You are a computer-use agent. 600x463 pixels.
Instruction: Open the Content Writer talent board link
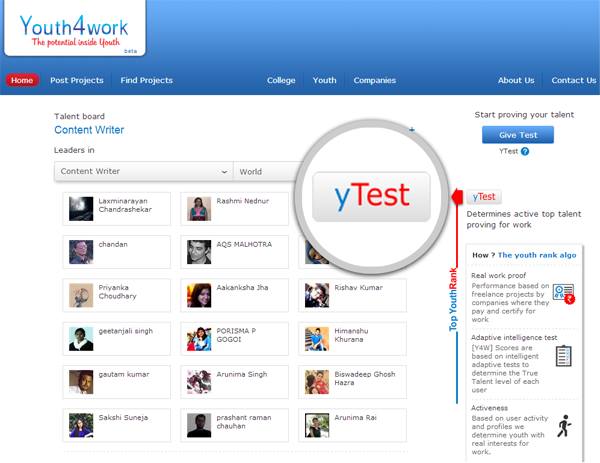pyautogui.click(x=89, y=130)
